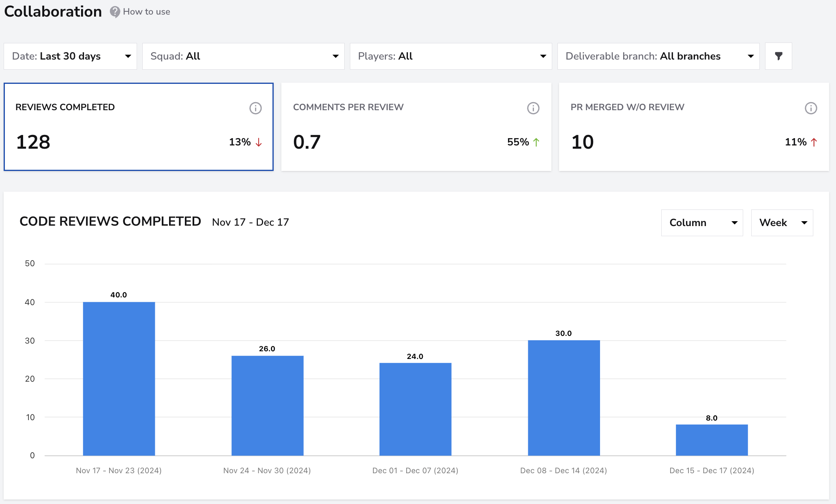Image resolution: width=836 pixels, height=504 pixels.
Task: Open the filter funnel icon button
Action: click(778, 56)
